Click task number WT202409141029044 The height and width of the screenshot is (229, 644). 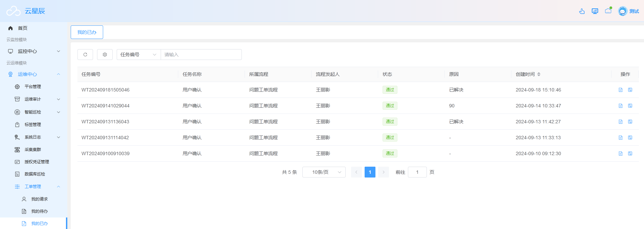tap(106, 106)
